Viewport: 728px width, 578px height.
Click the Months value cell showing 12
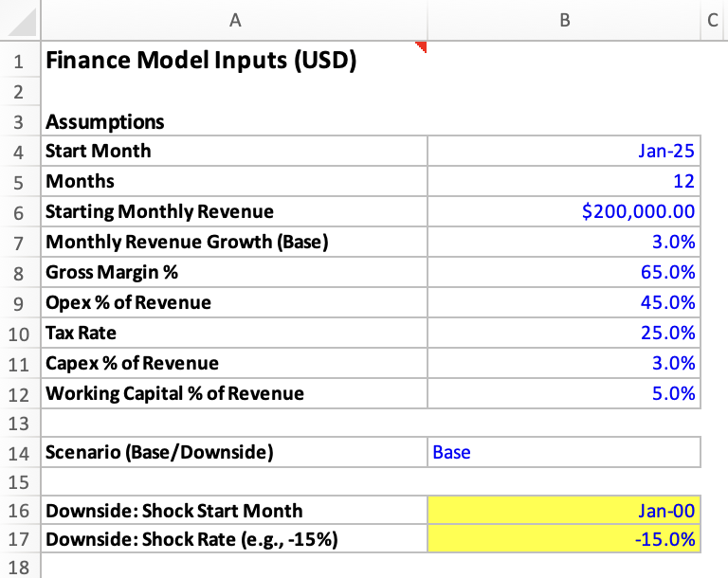click(x=564, y=181)
